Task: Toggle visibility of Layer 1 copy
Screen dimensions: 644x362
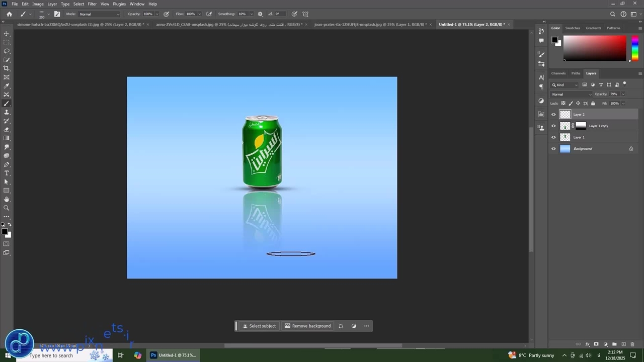Action: (x=553, y=126)
